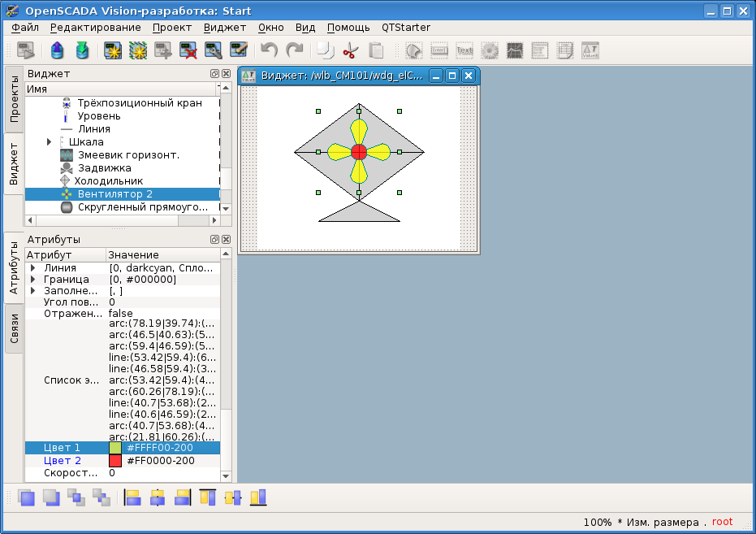The width and height of the screenshot is (756, 534).
Task: Click the raise widget to top icon
Action: [27, 497]
